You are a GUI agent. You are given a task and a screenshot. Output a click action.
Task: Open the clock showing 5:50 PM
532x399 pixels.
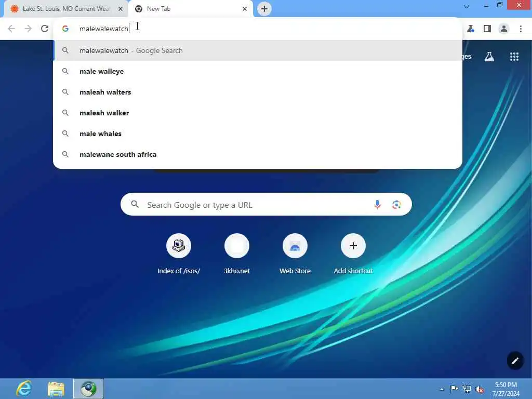tap(506, 389)
